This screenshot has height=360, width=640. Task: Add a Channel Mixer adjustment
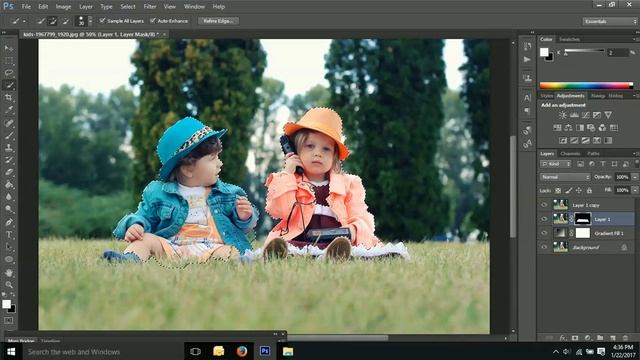pyautogui.click(x=602, y=128)
